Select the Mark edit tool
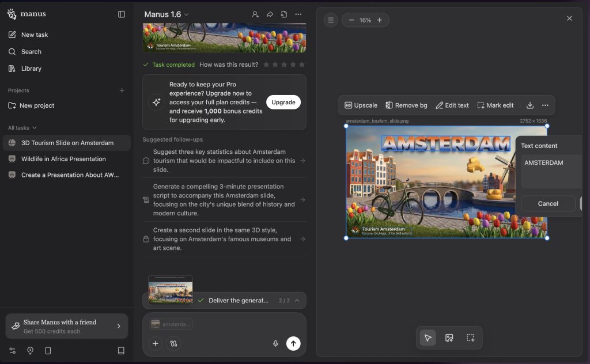This screenshot has height=364, width=590. pos(495,105)
